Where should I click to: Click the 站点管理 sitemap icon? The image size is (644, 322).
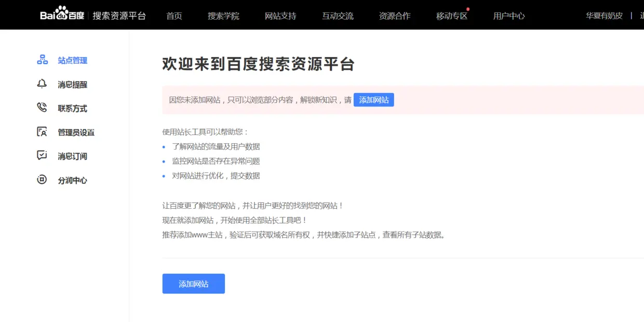(x=42, y=60)
